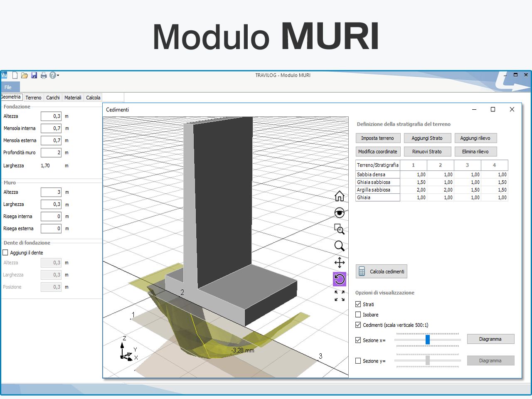
Task: Activate the zoom window tool
Action: tap(340, 229)
